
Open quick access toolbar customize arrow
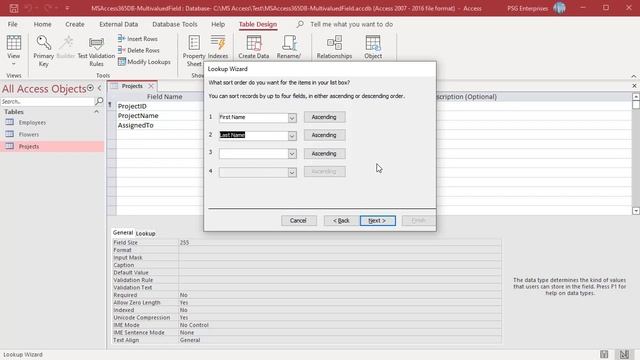pyautogui.click(x=67, y=8)
